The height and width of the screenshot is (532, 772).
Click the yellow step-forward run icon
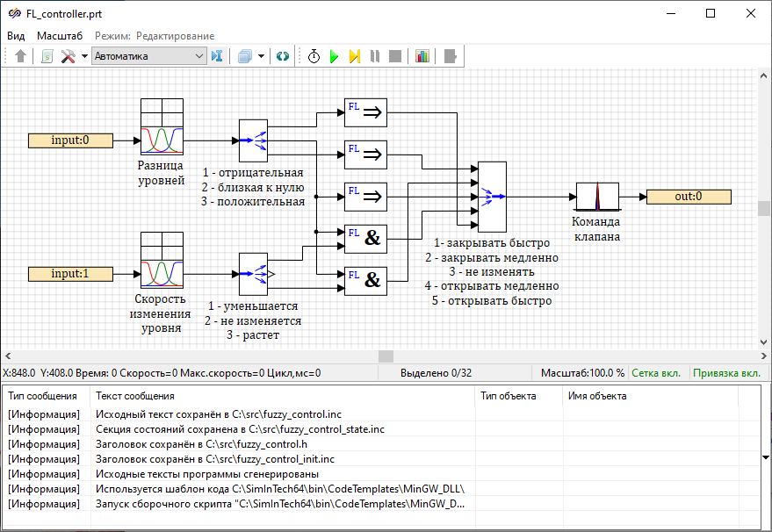(x=354, y=56)
